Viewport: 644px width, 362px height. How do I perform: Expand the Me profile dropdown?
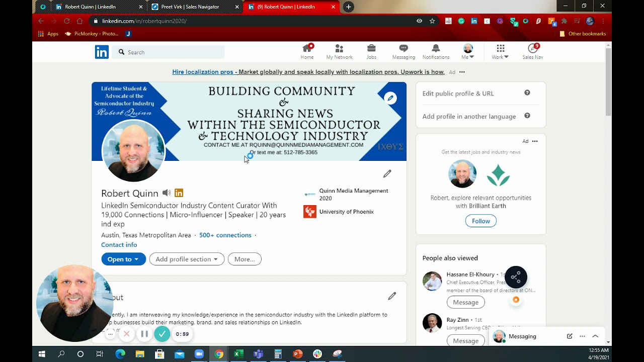pos(468,52)
